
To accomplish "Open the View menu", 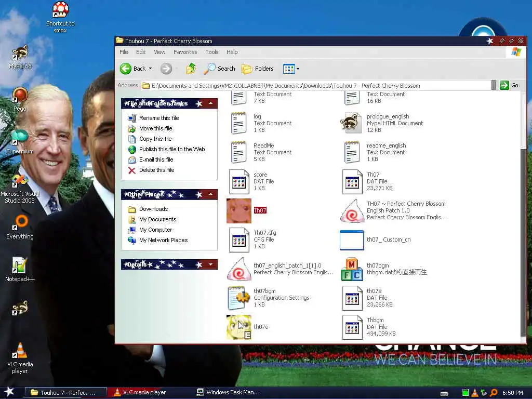I will pos(159,52).
